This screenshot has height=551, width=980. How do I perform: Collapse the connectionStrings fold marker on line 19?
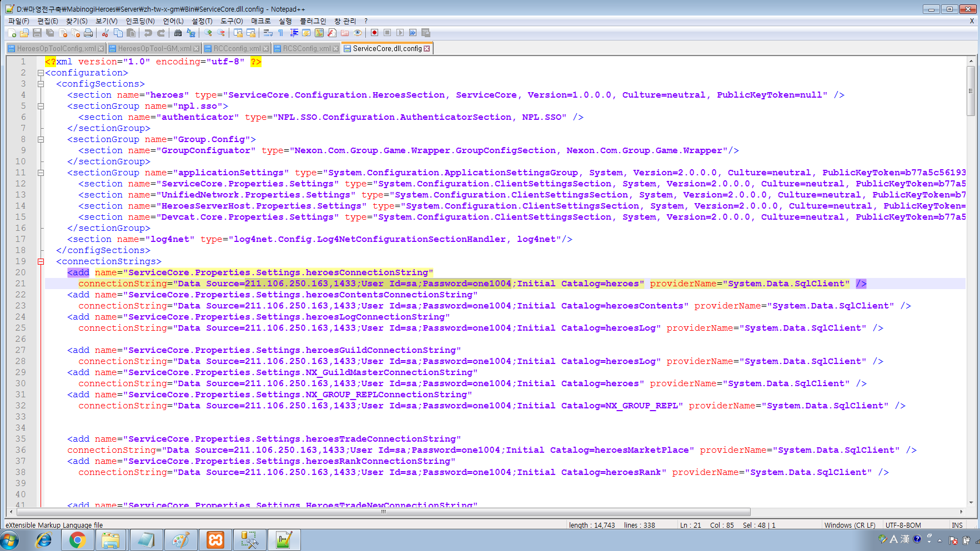[x=41, y=261]
